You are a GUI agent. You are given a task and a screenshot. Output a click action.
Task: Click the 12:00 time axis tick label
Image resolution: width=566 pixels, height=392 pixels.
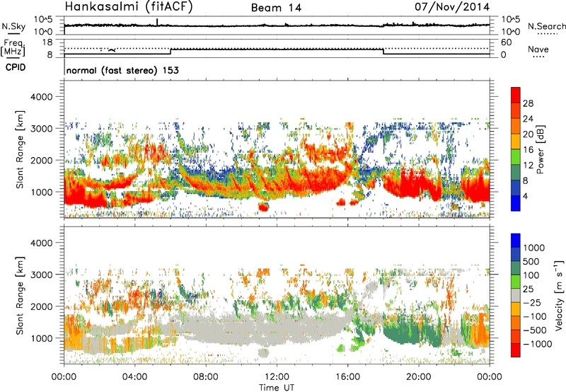pyautogui.click(x=277, y=377)
